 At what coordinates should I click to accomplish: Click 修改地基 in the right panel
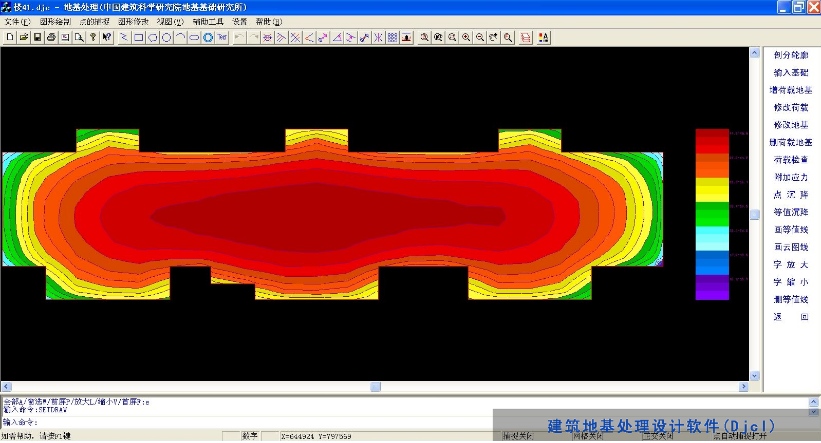tap(791, 125)
